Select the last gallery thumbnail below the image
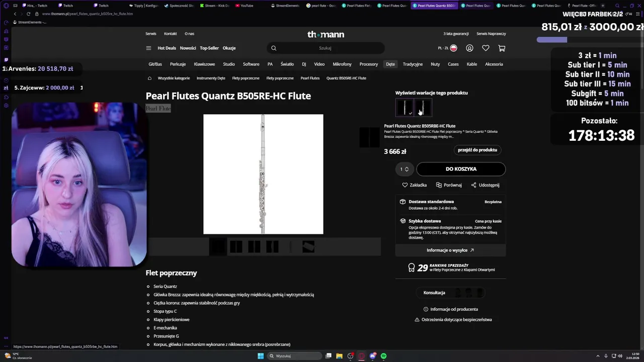 [308, 247]
